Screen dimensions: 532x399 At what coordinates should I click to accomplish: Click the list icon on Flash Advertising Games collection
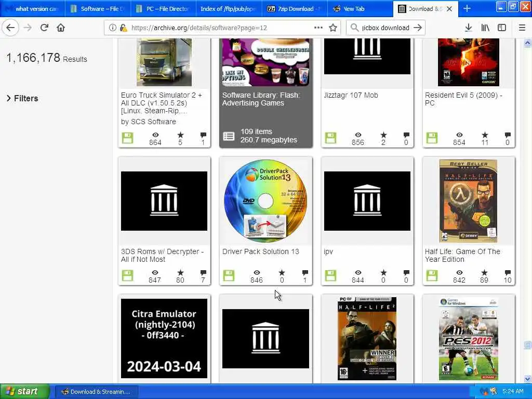(x=229, y=137)
